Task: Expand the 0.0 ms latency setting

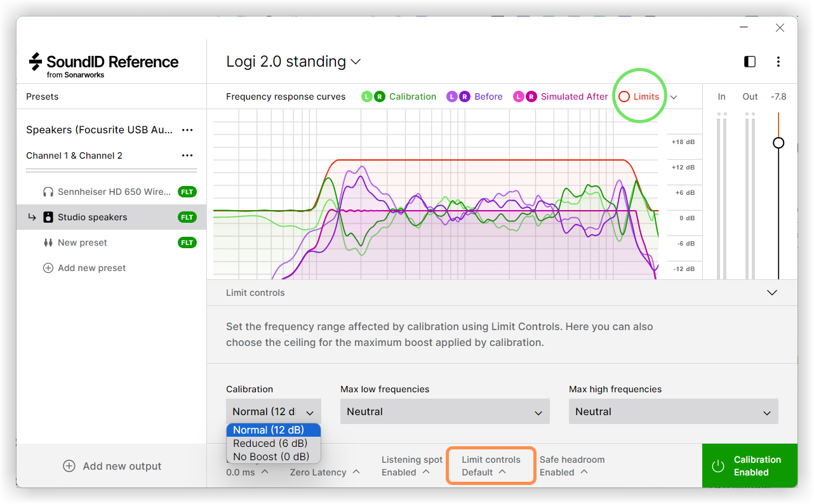Action: click(x=247, y=472)
